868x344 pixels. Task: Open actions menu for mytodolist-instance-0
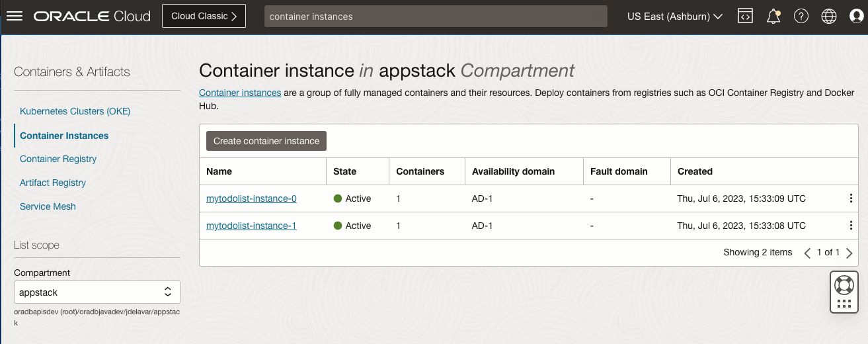[851, 198]
